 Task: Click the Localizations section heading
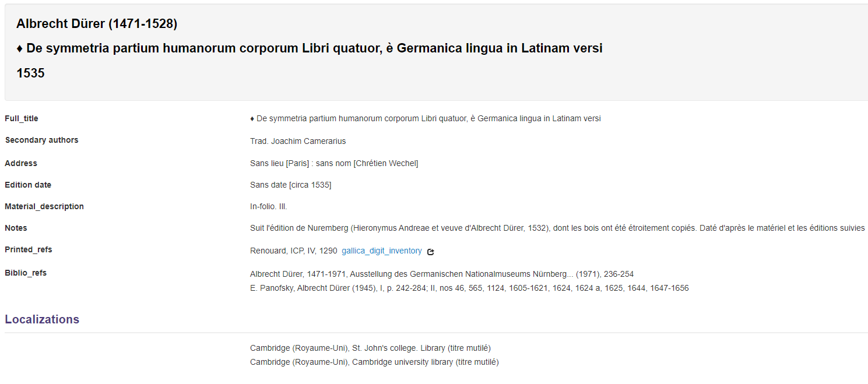click(42, 319)
